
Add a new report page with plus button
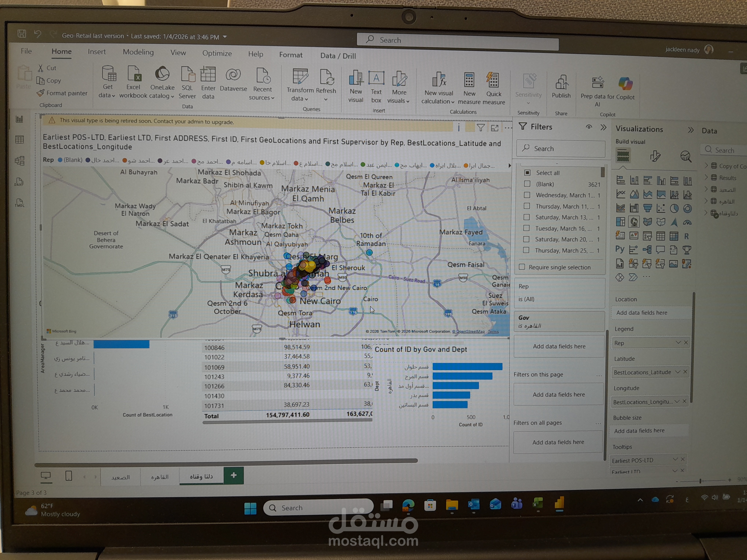(233, 475)
